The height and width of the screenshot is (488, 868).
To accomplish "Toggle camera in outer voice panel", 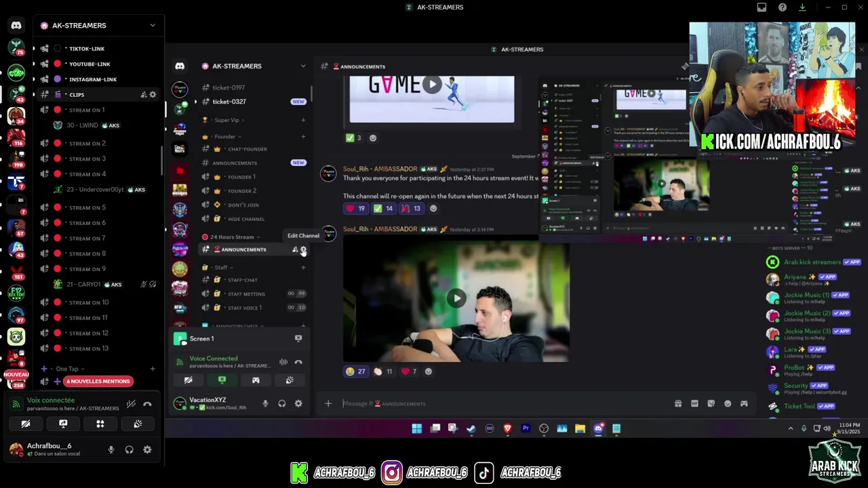I will point(26,424).
